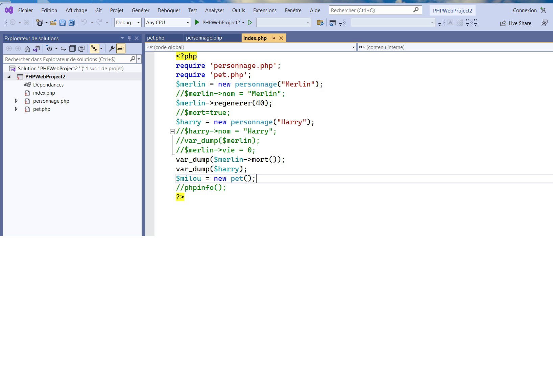Open the Debug configuration dropdown
Image resolution: width=553 pixels, height=392 pixels.
tap(127, 23)
